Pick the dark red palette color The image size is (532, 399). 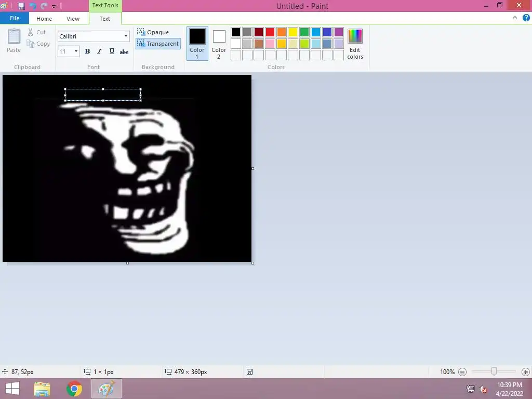[259, 32]
